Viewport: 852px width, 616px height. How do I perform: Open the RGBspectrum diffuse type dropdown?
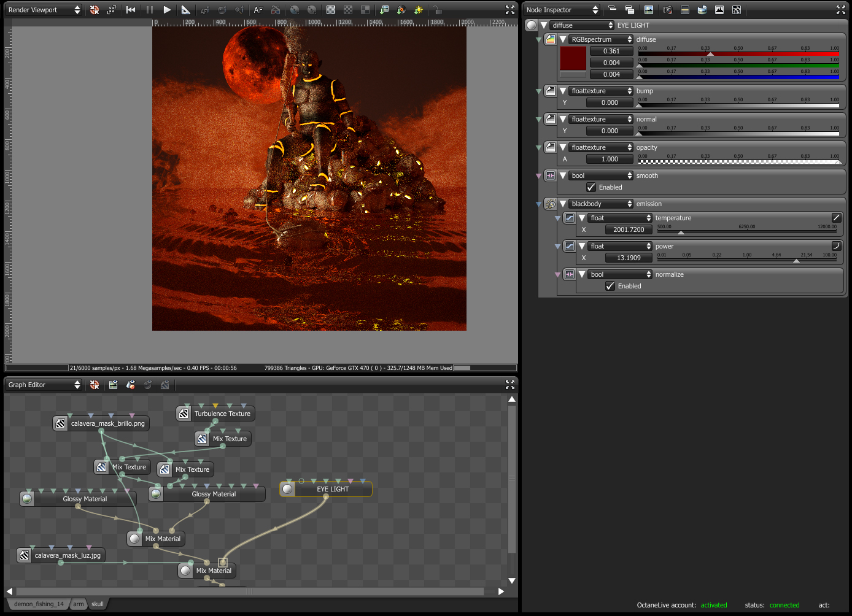click(600, 39)
